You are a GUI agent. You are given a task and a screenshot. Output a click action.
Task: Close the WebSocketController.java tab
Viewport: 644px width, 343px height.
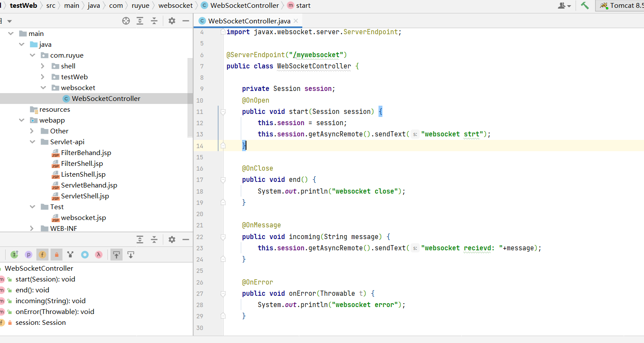295,21
